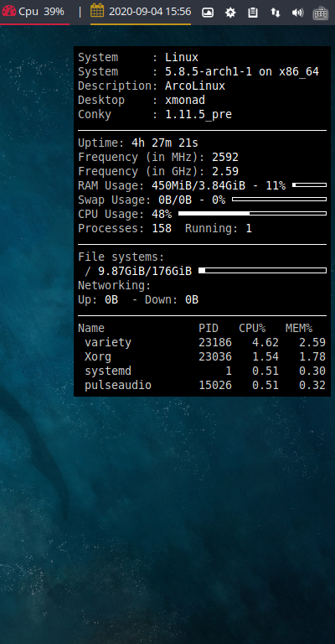The width and height of the screenshot is (335, 644).
Task: Click the RAM Usage bar
Action: pos(310,185)
